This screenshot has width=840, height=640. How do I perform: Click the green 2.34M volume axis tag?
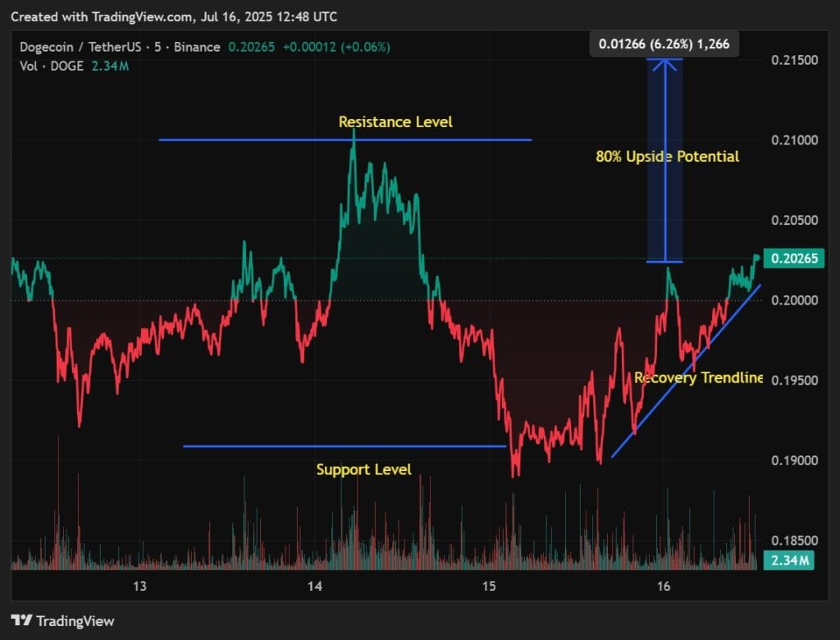point(789,560)
